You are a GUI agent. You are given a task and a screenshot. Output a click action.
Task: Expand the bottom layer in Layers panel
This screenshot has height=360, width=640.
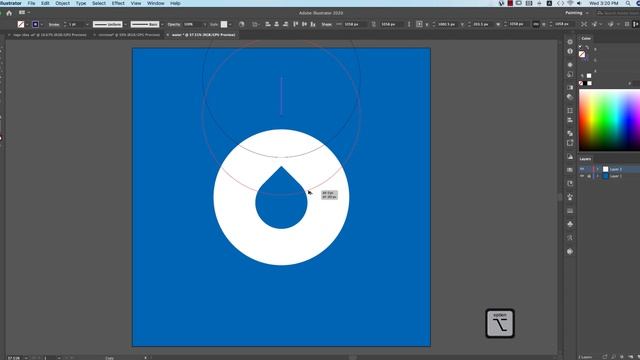pyautogui.click(x=598, y=176)
